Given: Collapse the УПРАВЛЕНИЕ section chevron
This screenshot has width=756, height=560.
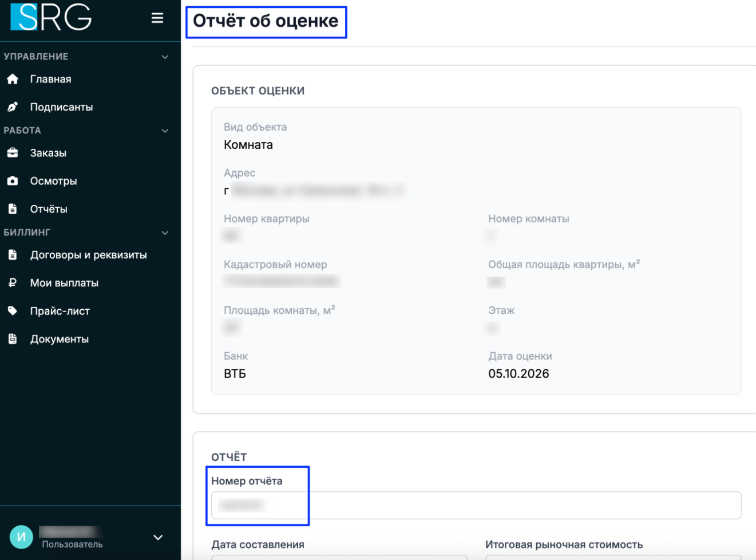Looking at the screenshot, I should [x=165, y=57].
